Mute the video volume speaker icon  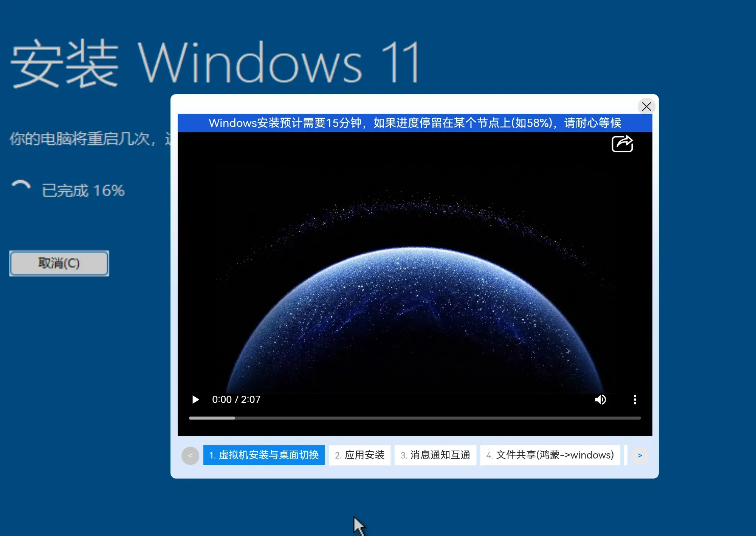[600, 400]
